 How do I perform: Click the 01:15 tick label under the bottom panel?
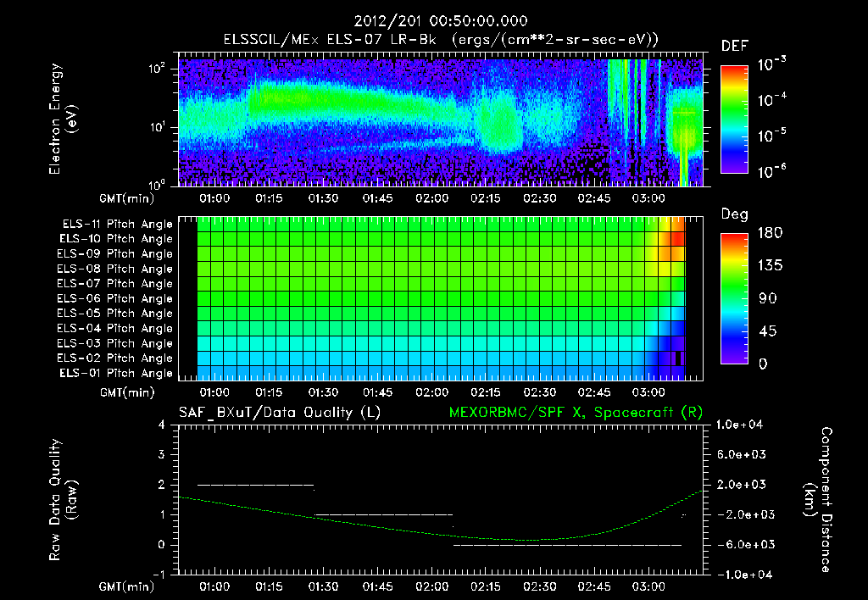(269, 586)
